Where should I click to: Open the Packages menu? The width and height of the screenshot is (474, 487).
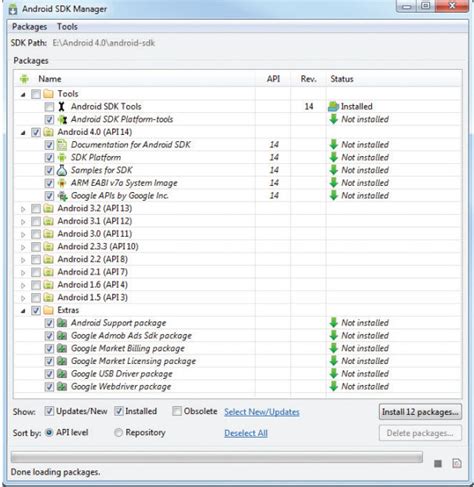(29, 27)
